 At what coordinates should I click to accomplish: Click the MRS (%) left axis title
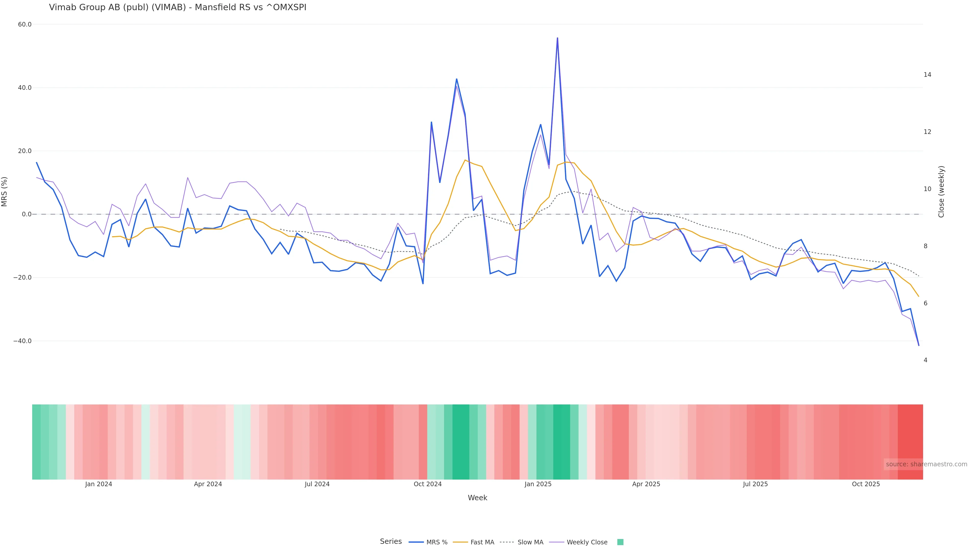(x=5, y=192)
